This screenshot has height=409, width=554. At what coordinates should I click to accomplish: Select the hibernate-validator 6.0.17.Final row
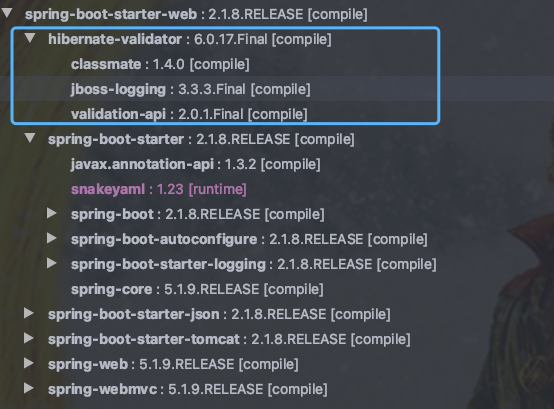point(190,39)
